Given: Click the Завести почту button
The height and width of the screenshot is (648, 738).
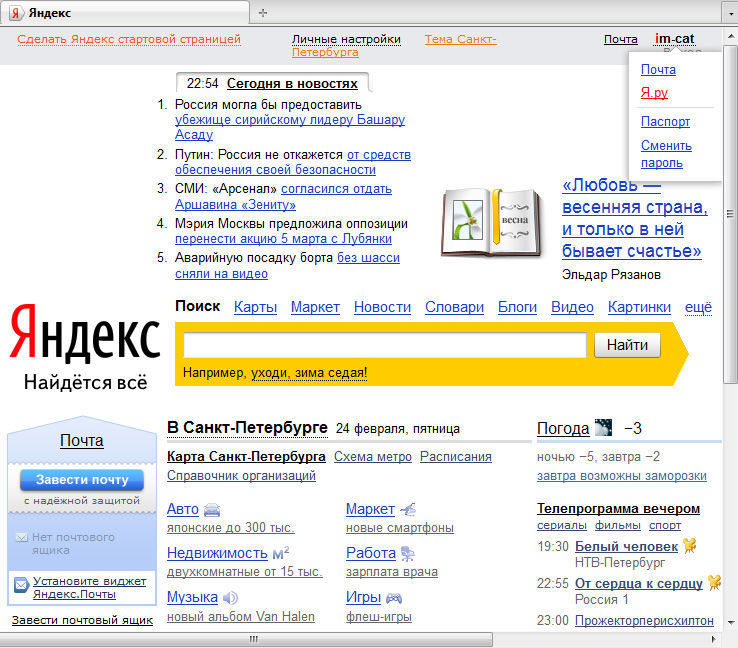Looking at the screenshot, I should coord(82,480).
